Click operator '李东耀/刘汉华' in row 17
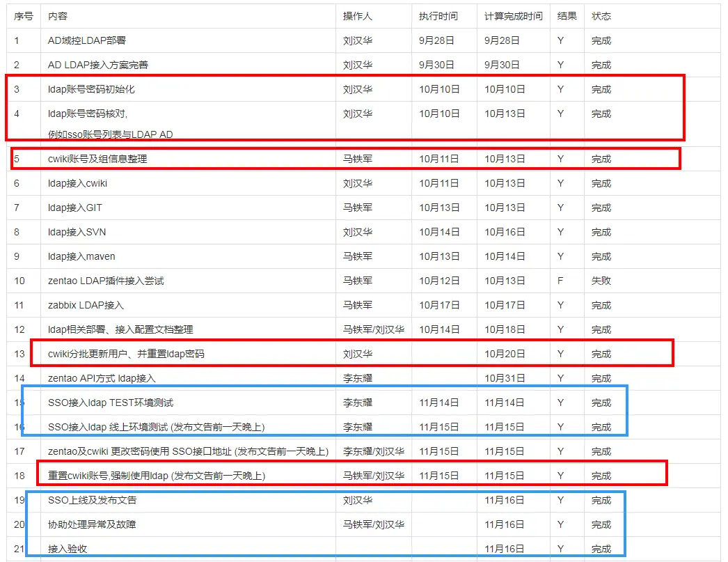This screenshot has width=728, height=562. point(374,451)
